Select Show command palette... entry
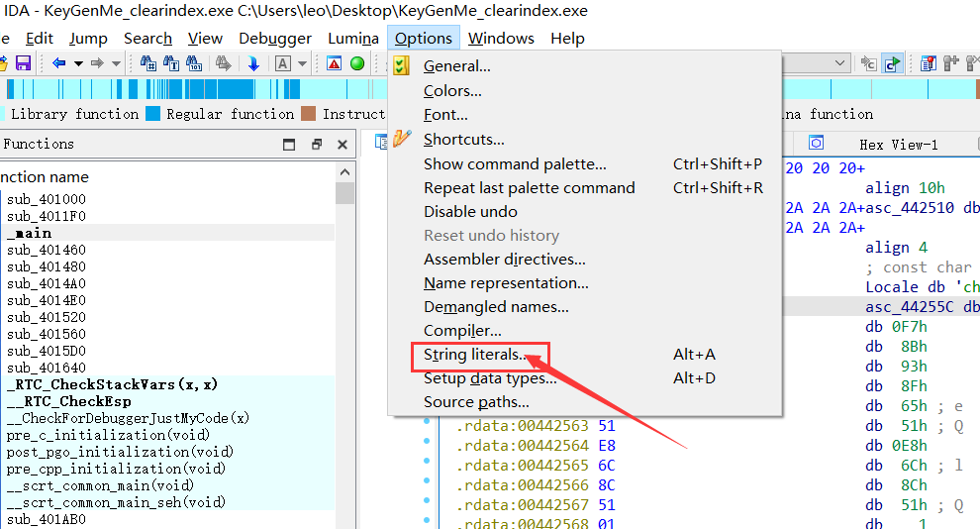The height and width of the screenshot is (529, 980). tap(584, 163)
